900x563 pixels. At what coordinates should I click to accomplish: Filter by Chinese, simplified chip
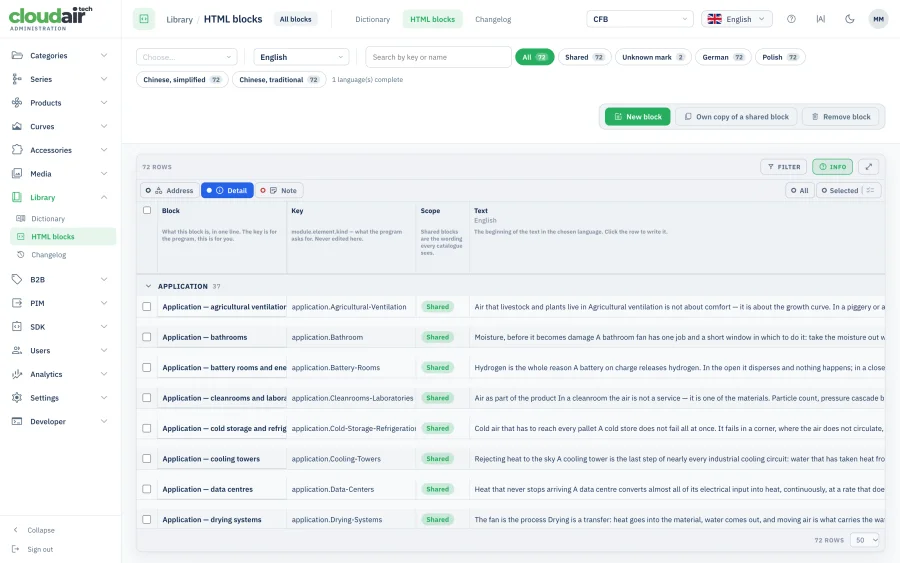click(x=182, y=80)
